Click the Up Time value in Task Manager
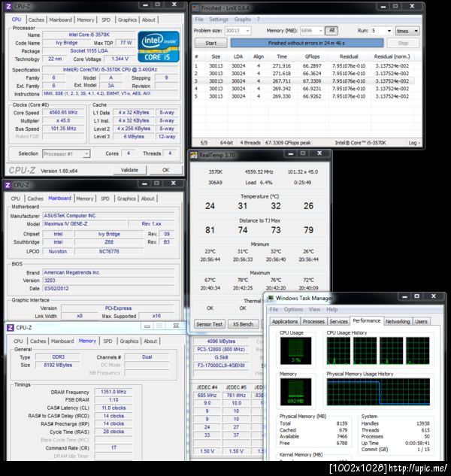This screenshot has height=476, width=451. [x=417, y=443]
